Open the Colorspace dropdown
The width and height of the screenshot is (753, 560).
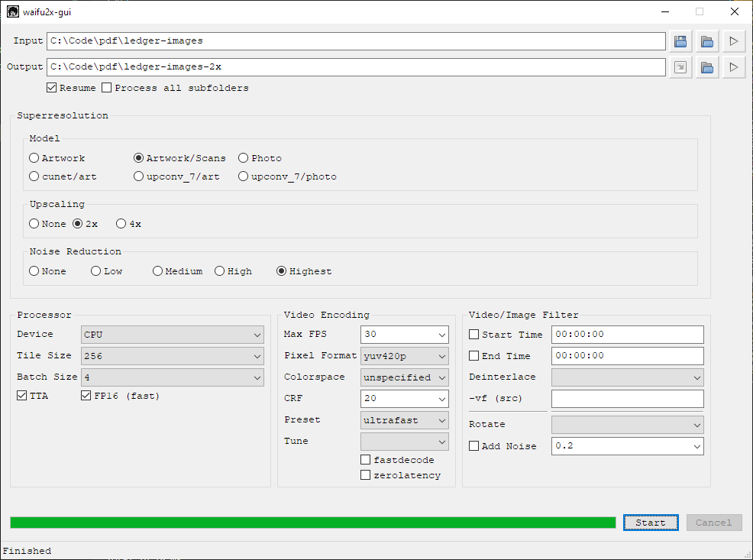(x=404, y=377)
